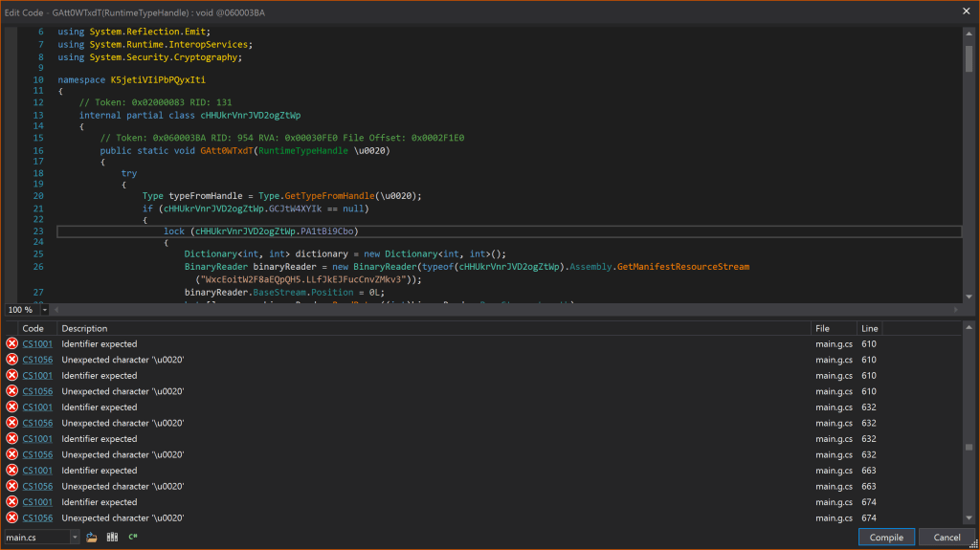Viewport: 980px width, 550px height.
Task: Select the error row at line 663 CS1001
Action: (x=383, y=471)
